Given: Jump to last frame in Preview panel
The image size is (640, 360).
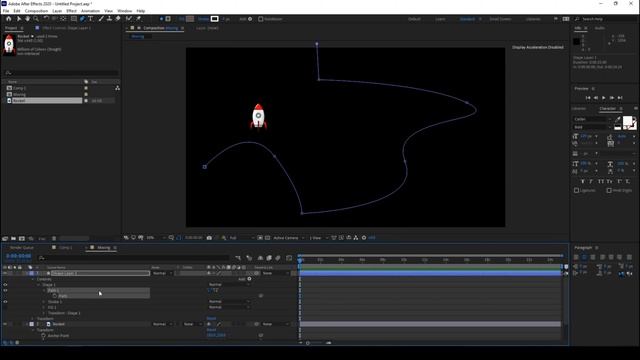Looking at the screenshot, I should pos(620,98).
